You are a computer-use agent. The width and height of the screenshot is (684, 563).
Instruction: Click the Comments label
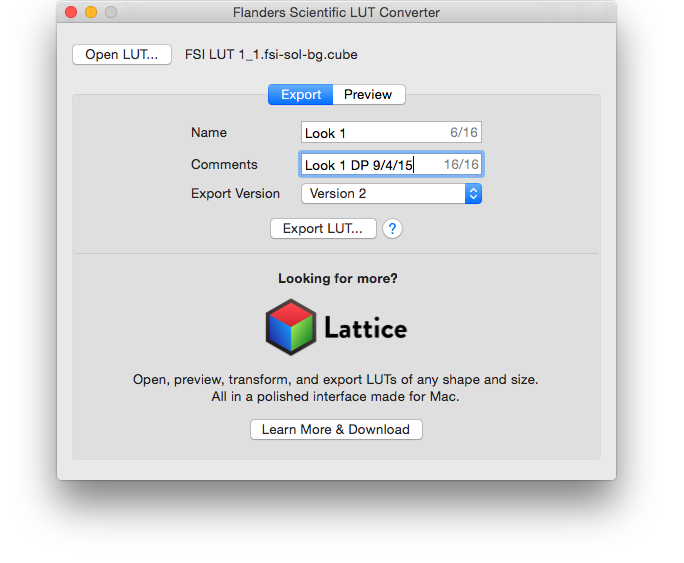(x=224, y=164)
